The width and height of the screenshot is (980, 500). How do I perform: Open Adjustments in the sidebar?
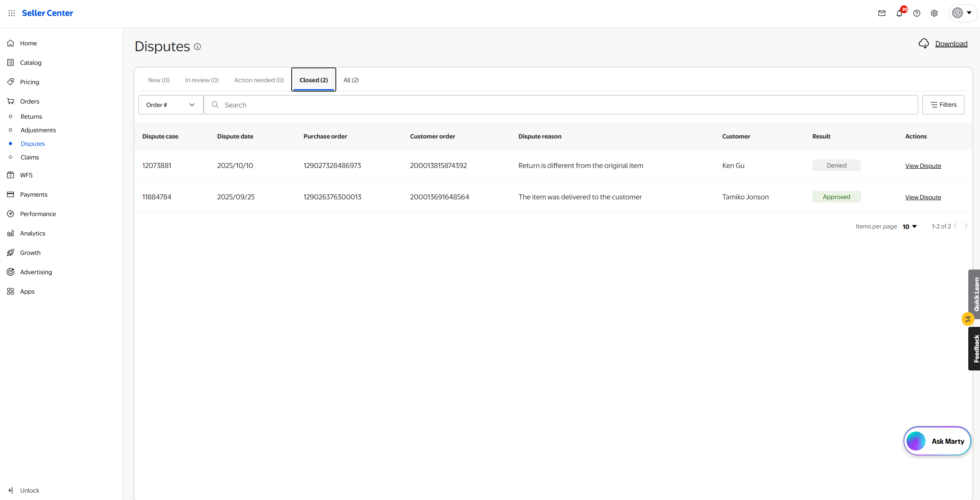(38, 130)
